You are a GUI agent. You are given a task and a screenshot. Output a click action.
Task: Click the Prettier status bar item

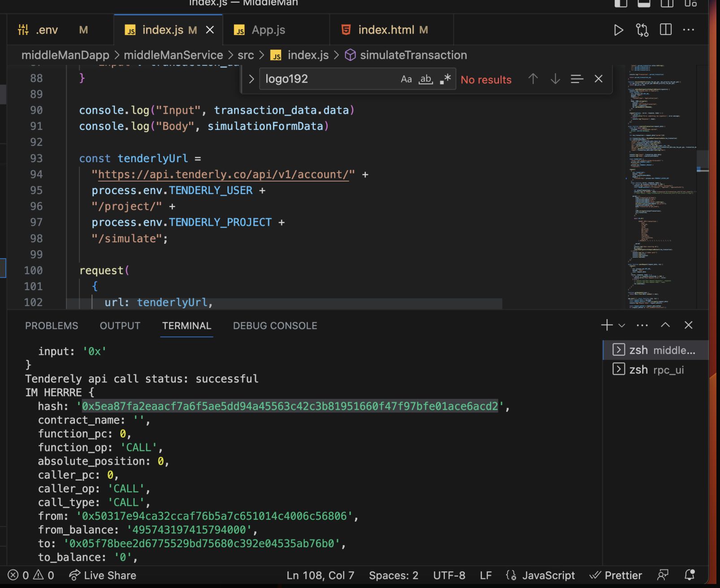[616, 575]
